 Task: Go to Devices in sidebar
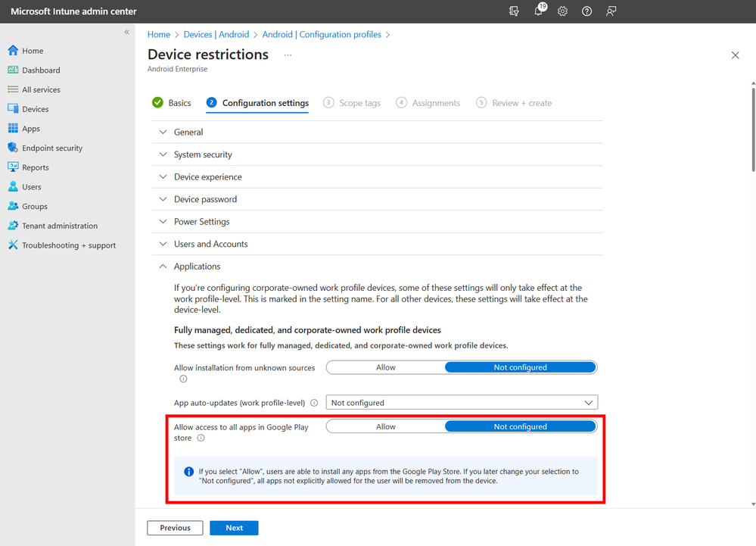coord(28,109)
